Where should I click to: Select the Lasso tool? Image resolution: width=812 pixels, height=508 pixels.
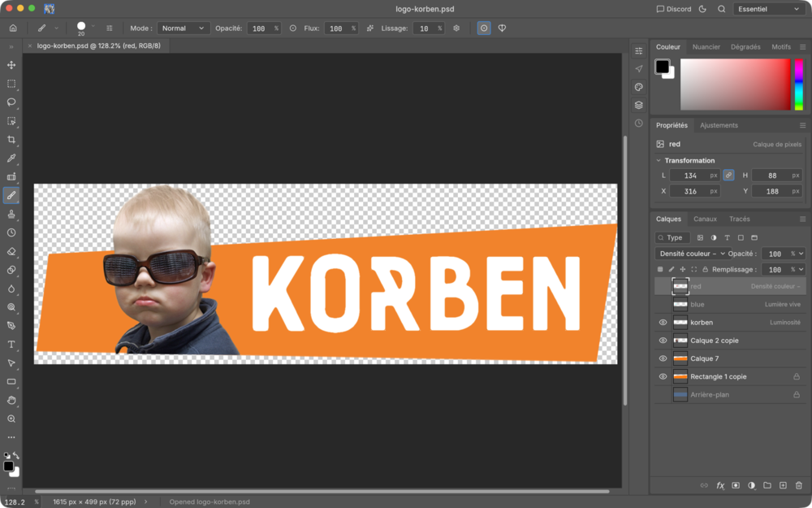(x=11, y=102)
